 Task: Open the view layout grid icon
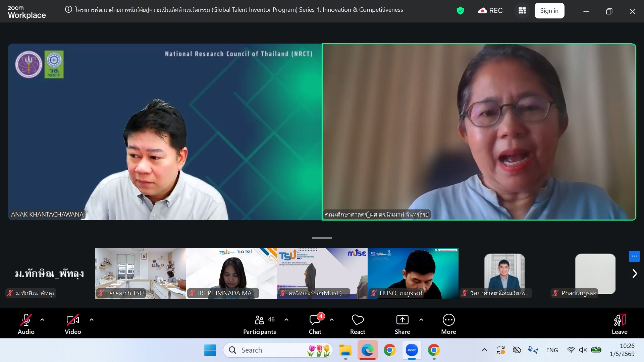pos(522,11)
